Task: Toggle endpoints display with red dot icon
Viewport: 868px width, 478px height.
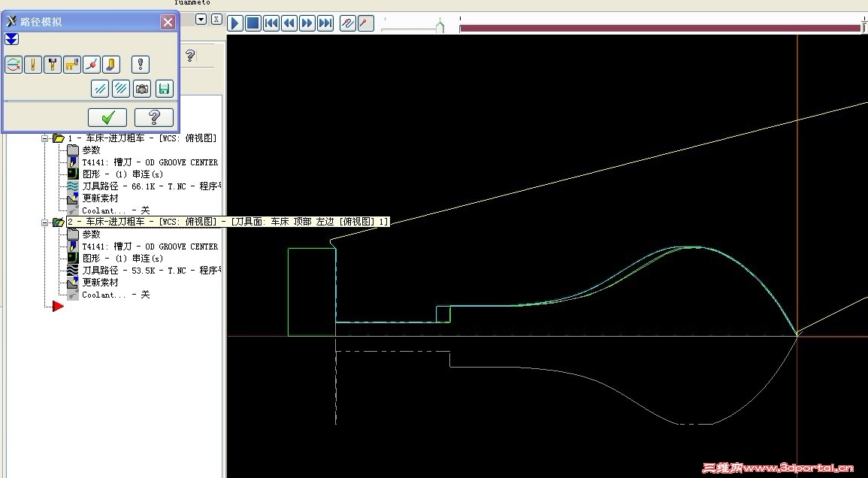Action: (x=92, y=65)
